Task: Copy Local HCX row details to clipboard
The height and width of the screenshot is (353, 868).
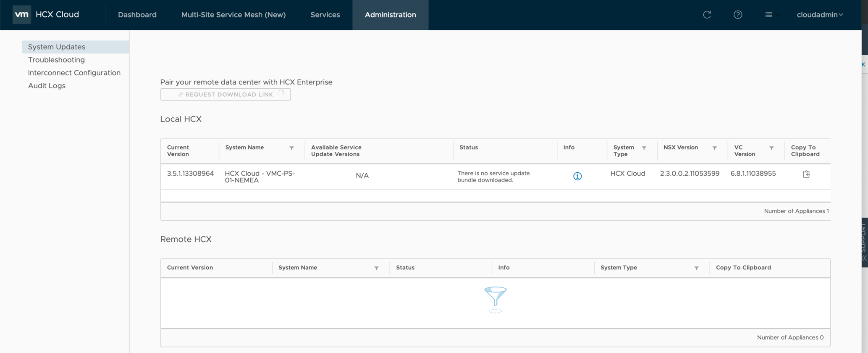Action: coord(806,174)
